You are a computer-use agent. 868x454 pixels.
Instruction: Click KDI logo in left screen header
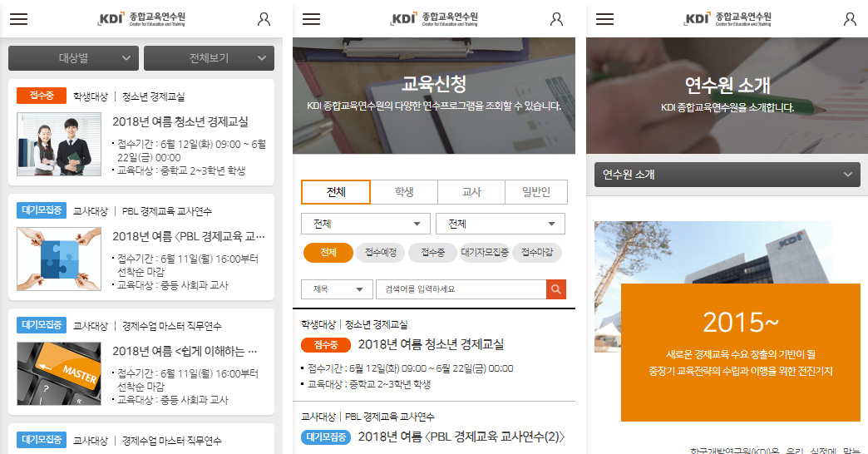pos(141,19)
